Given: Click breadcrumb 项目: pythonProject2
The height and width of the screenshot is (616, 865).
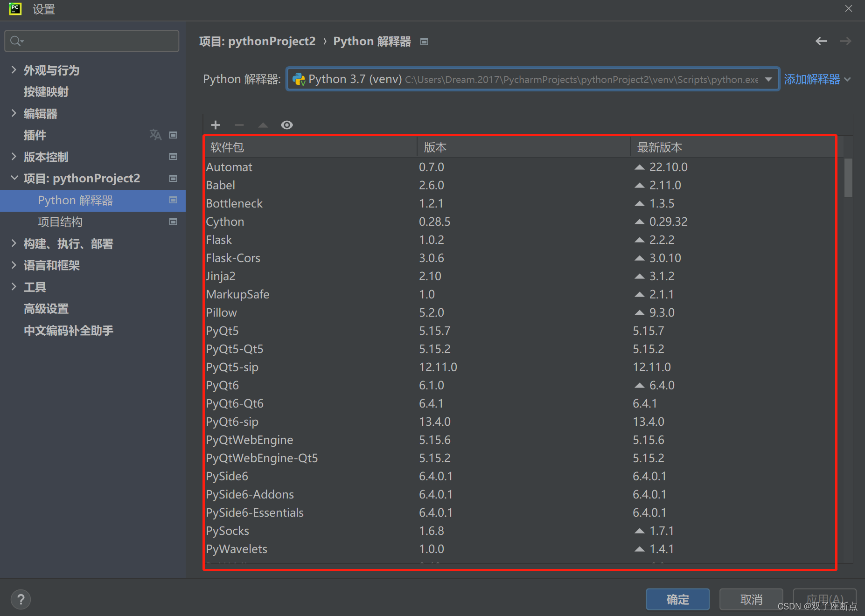Looking at the screenshot, I should 257,42.
